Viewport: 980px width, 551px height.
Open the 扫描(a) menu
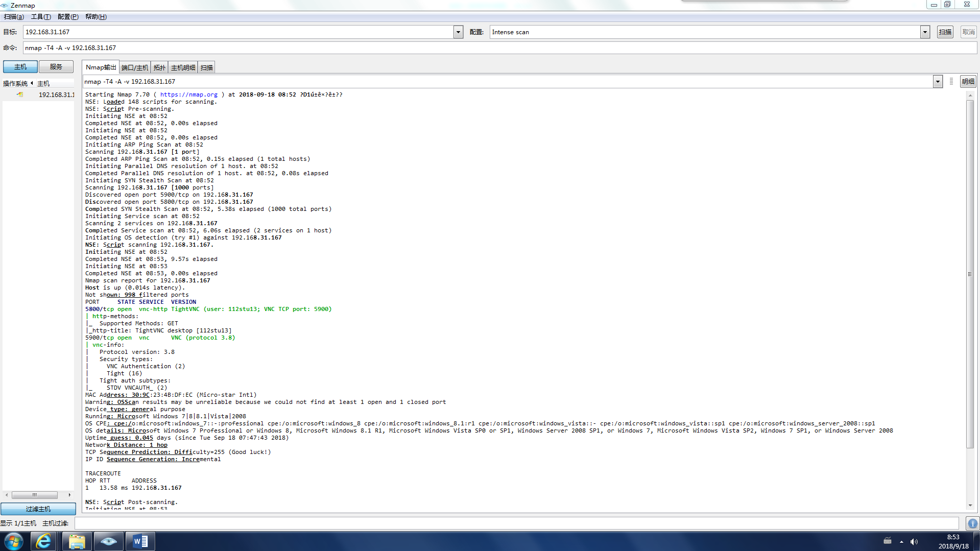click(14, 17)
